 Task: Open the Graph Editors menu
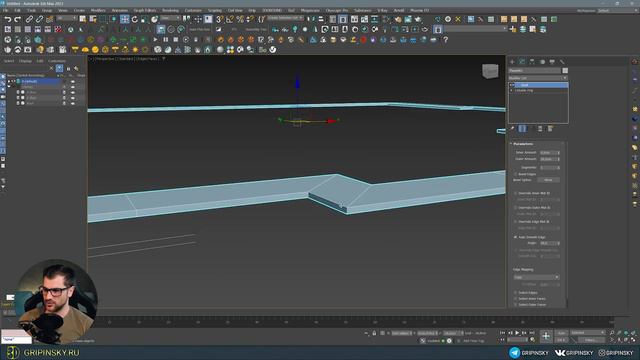coord(145,10)
